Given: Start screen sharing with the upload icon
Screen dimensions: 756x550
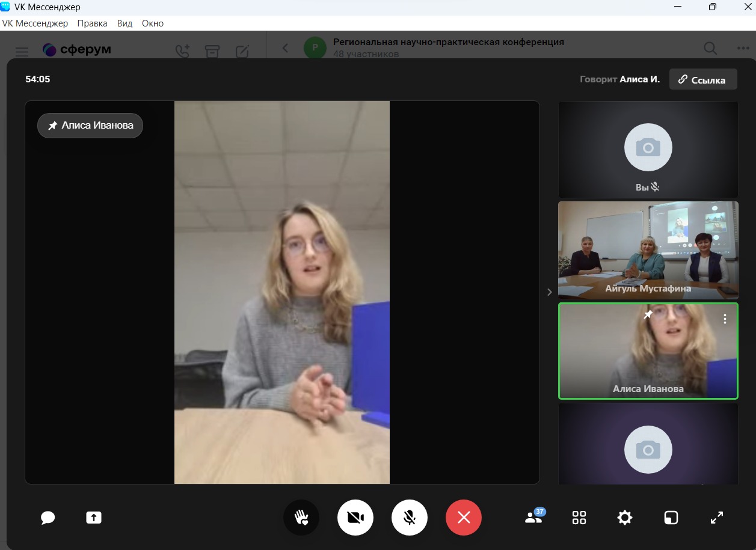Looking at the screenshot, I should point(94,518).
